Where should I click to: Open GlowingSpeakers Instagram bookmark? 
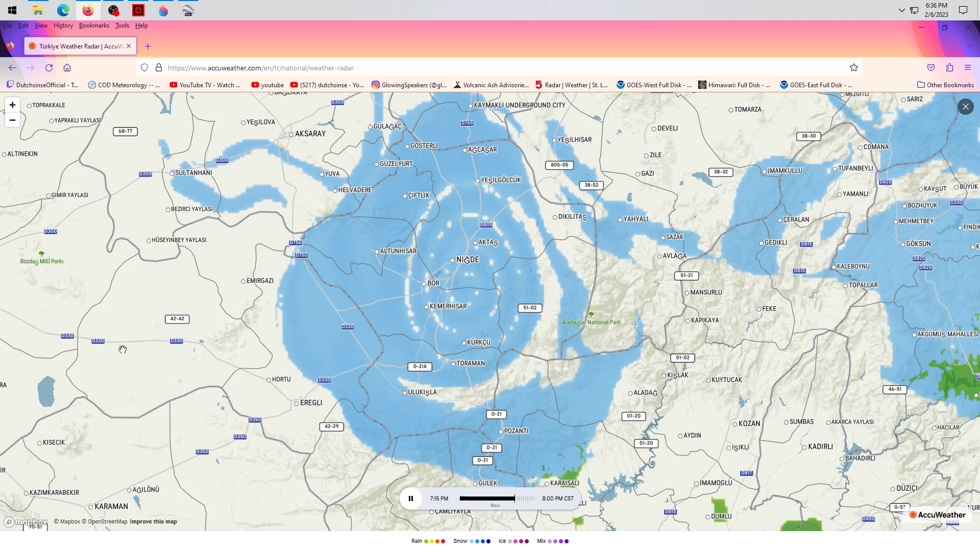(x=409, y=85)
